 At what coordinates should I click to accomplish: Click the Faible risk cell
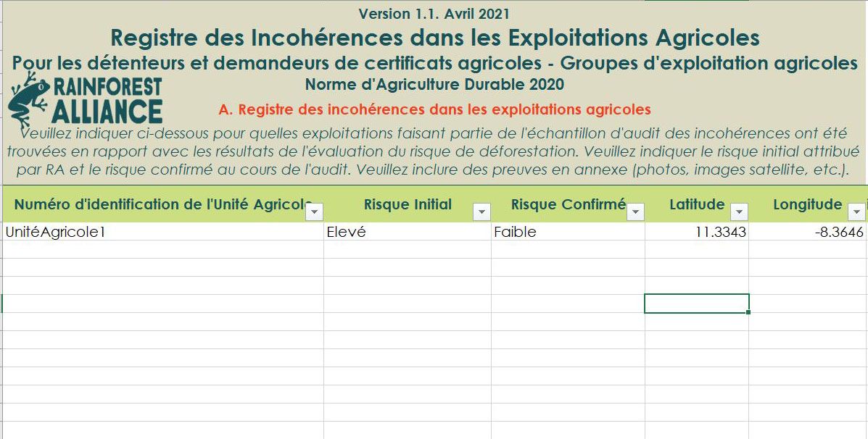(515, 233)
